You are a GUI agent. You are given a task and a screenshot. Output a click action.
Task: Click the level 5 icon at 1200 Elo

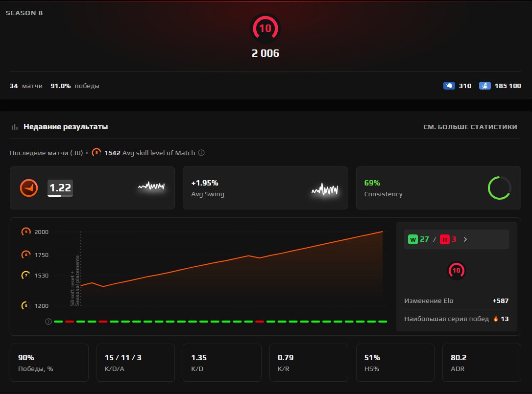click(x=26, y=305)
